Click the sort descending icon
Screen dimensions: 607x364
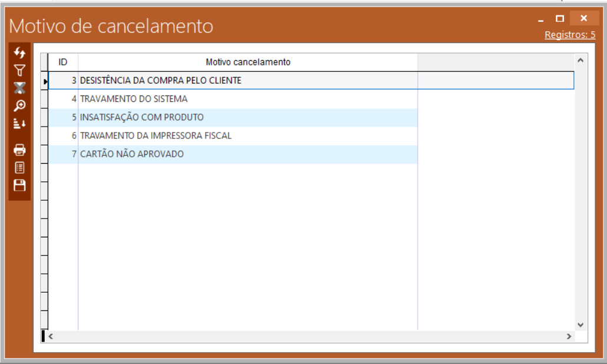click(x=19, y=124)
